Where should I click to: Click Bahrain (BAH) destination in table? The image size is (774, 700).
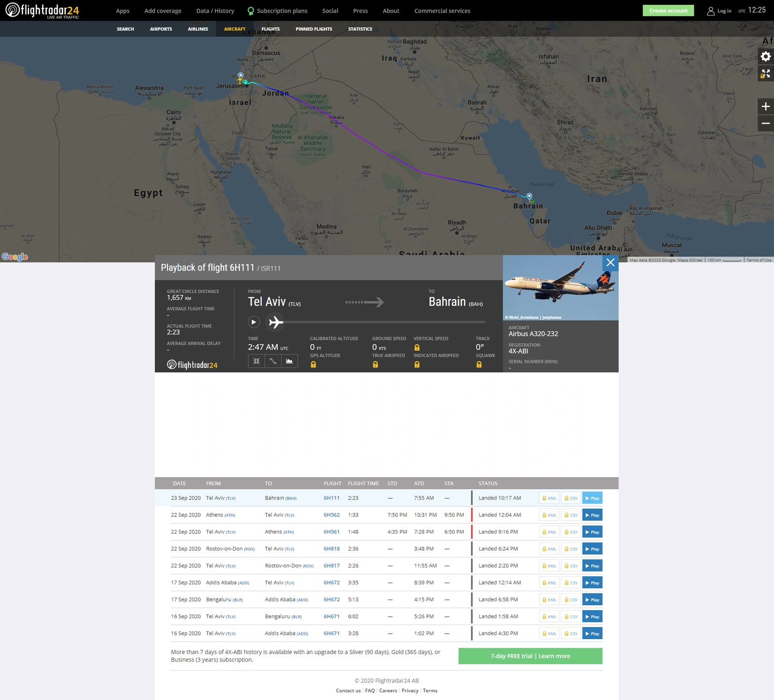click(281, 498)
